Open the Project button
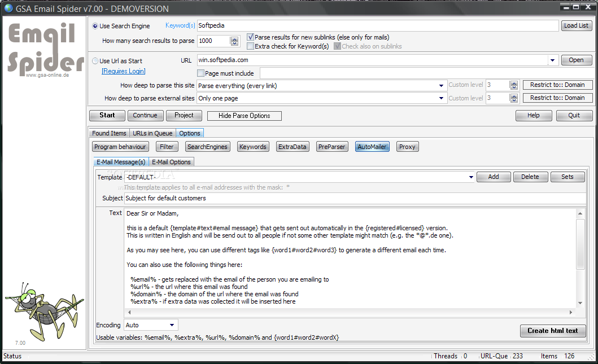 coord(184,116)
